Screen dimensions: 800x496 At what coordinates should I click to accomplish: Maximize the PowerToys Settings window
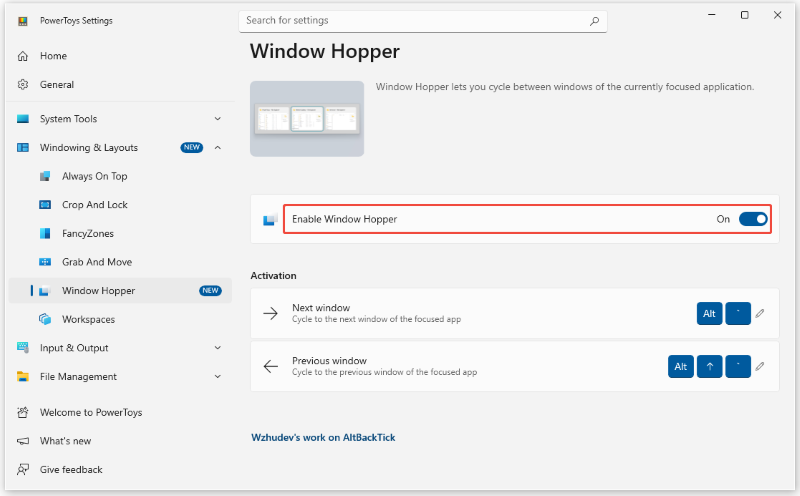745,15
